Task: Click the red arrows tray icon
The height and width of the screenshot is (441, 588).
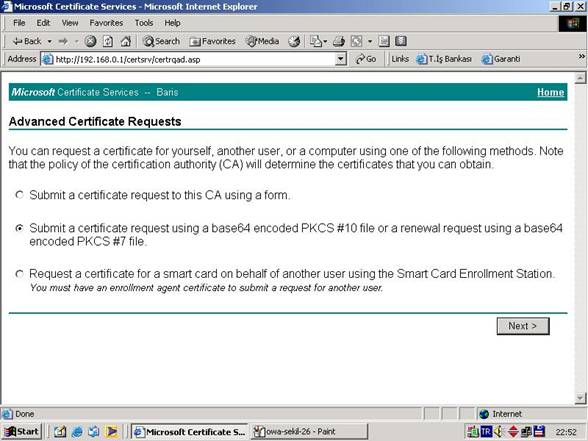Action: click(x=513, y=432)
